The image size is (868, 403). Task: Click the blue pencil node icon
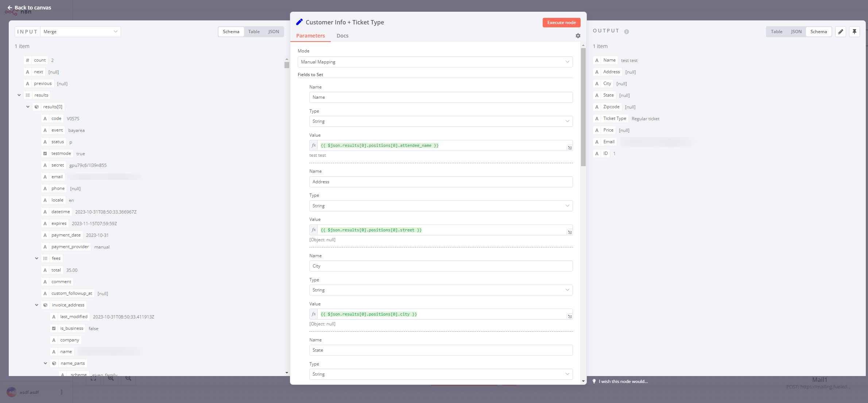click(299, 22)
